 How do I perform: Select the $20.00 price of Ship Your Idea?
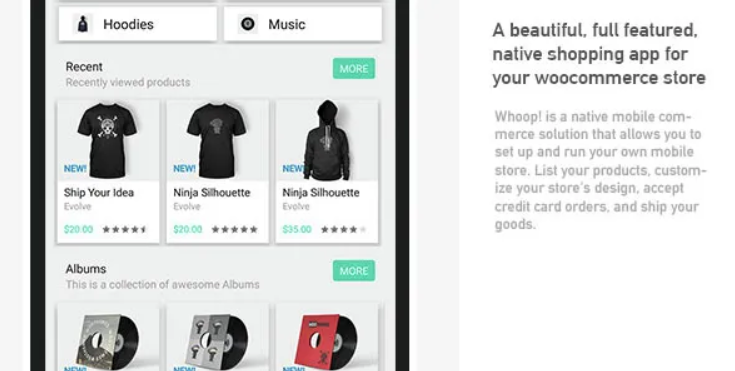point(78,229)
